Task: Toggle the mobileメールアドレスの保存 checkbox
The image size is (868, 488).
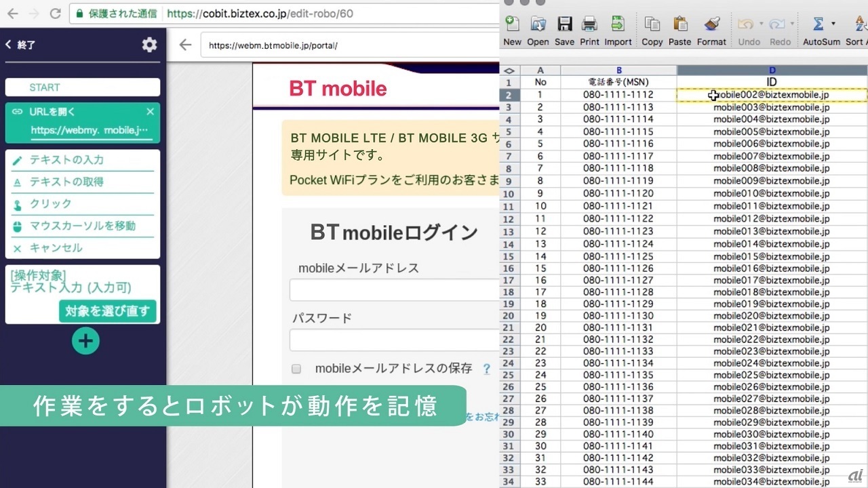Action: [x=296, y=369]
